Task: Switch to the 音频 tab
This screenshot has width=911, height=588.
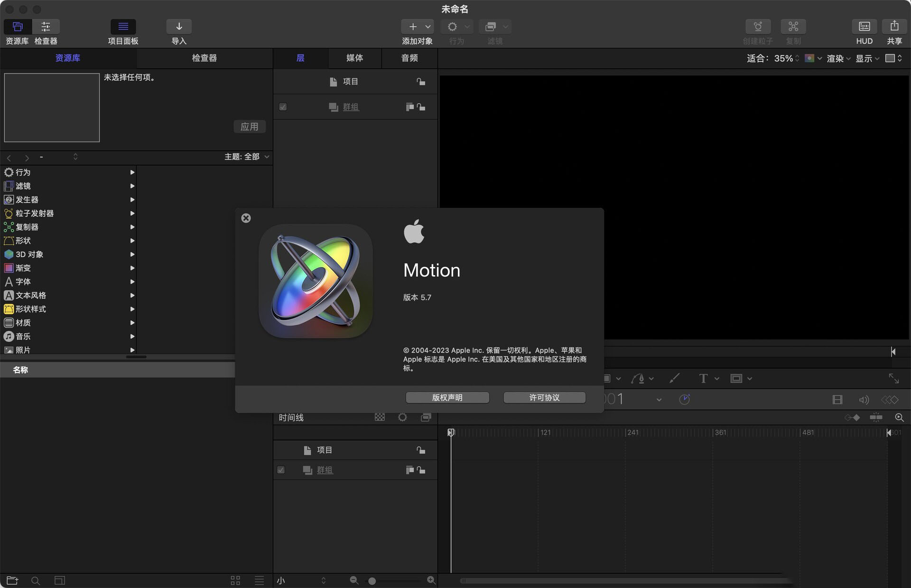Action: (x=409, y=58)
